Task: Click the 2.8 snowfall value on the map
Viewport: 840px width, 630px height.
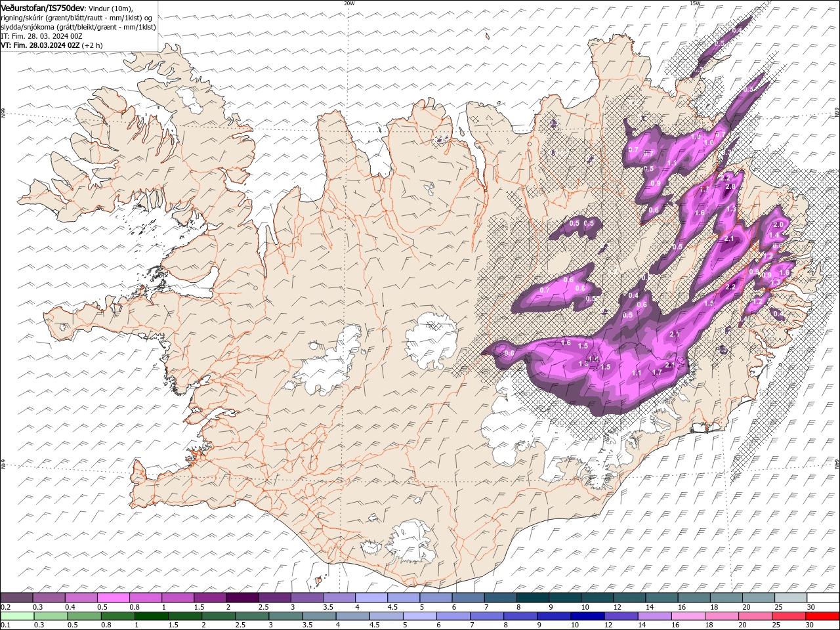Action: 730,187
